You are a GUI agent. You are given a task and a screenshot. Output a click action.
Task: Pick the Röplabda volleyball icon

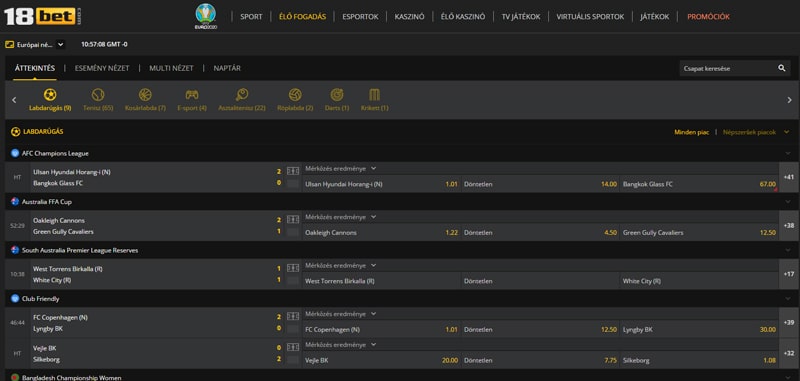point(295,95)
